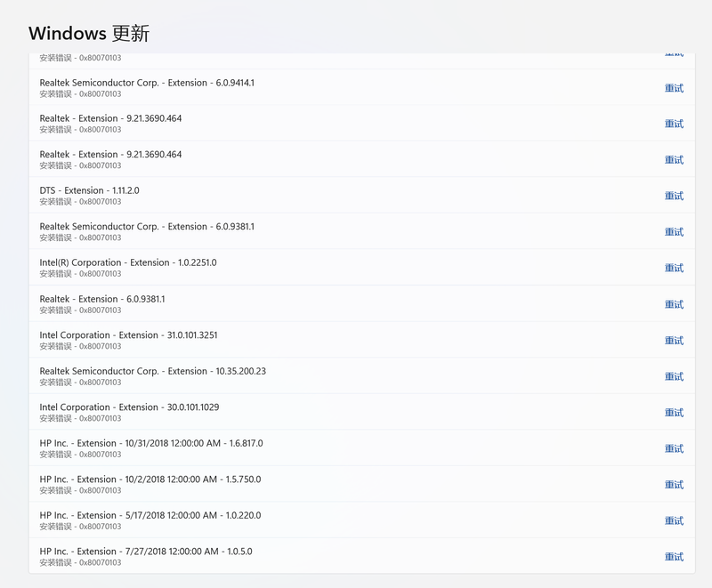The width and height of the screenshot is (712, 588).
Task: Retry HP Inc. Extension 1.0.5.0 install
Action: pos(674,557)
